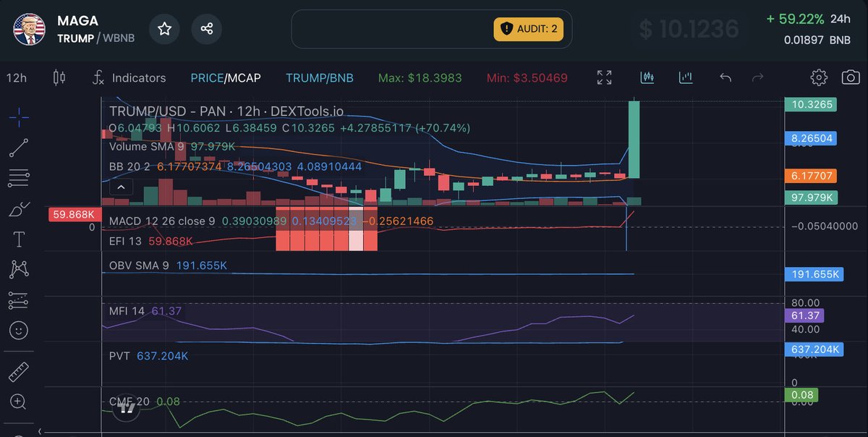
Task: Select the TRUMP/USD chart title legend
Action: pos(226,111)
